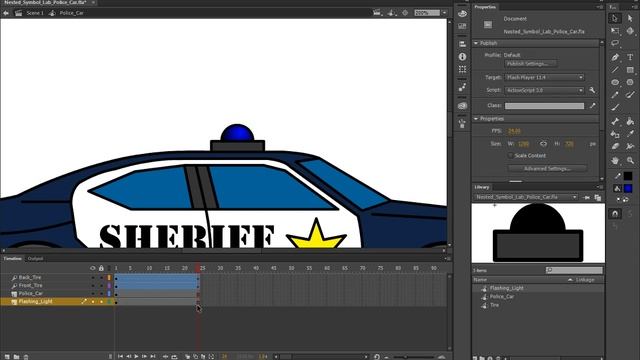640x360 pixels.
Task: Click Scene 1 in the edit bar
Action: point(35,13)
